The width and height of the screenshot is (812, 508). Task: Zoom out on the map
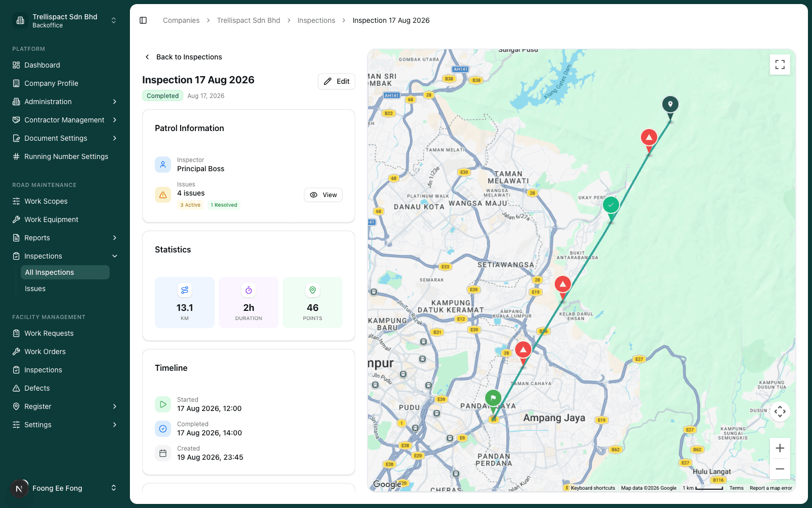pos(780,469)
